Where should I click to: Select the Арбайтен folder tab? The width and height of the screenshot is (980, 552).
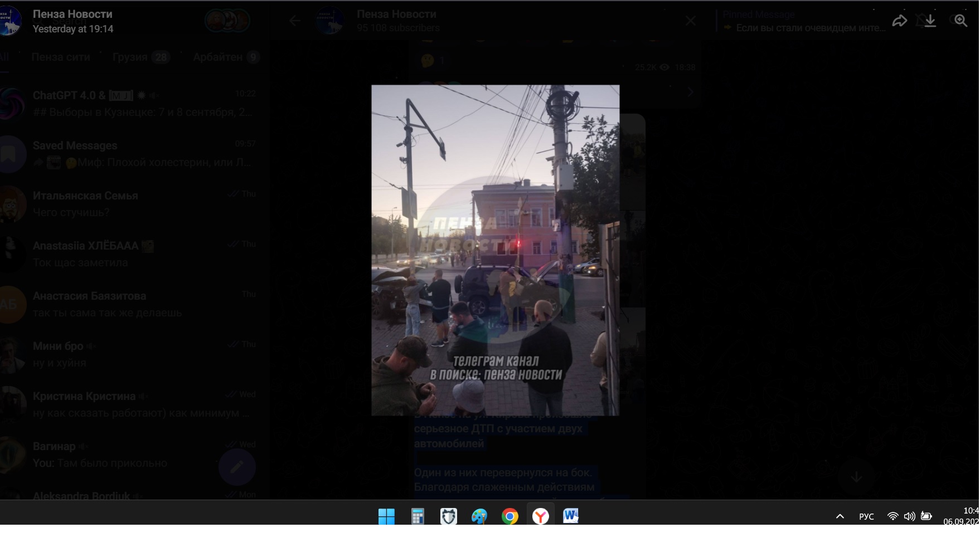click(217, 57)
